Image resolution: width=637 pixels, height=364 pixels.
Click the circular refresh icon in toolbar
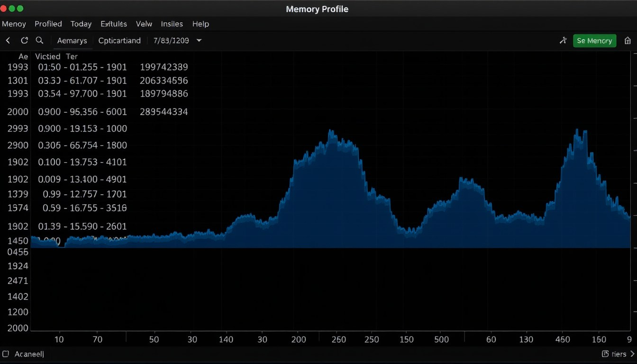point(24,41)
